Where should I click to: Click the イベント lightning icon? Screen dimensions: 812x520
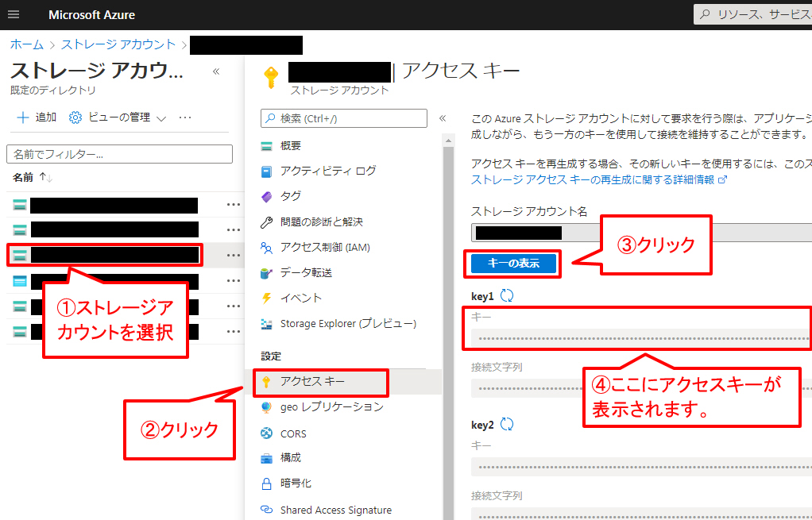[267, 298]
